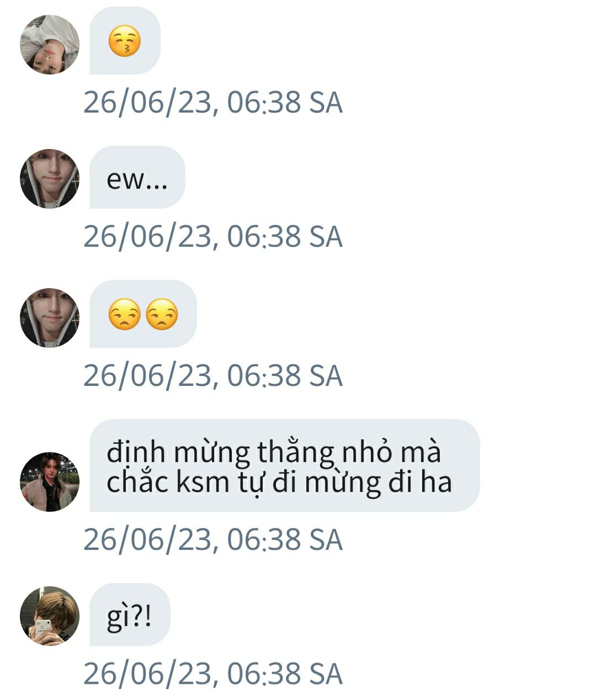The image size is (596, 700).
Task: Open the nighttime jacket avatar next to the long message
Action: pyautogui.click(x=50, y=482)
